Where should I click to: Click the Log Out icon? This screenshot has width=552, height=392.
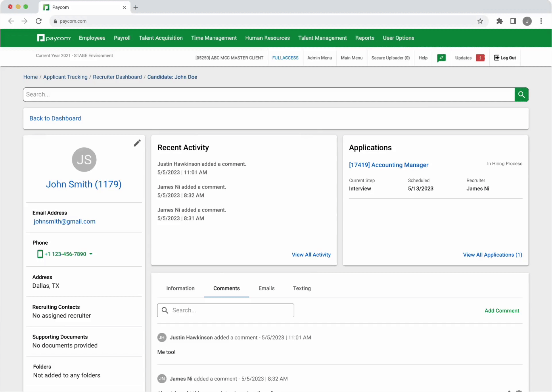pyautogui.click(x=497, y=58)
